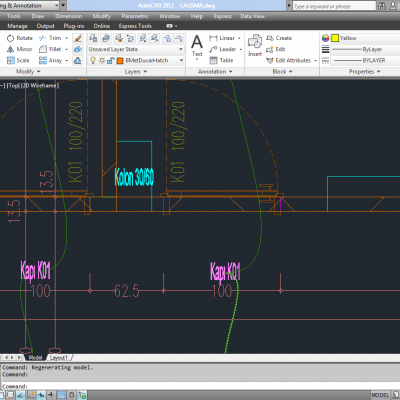
Task: Expand the Properties panel
Action: [365, 72]
